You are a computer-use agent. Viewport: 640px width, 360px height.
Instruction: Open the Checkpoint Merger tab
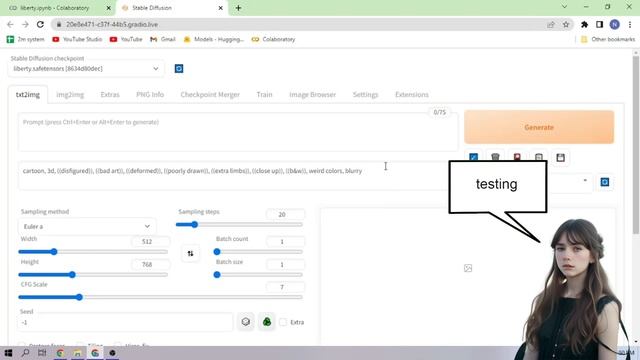210,95
